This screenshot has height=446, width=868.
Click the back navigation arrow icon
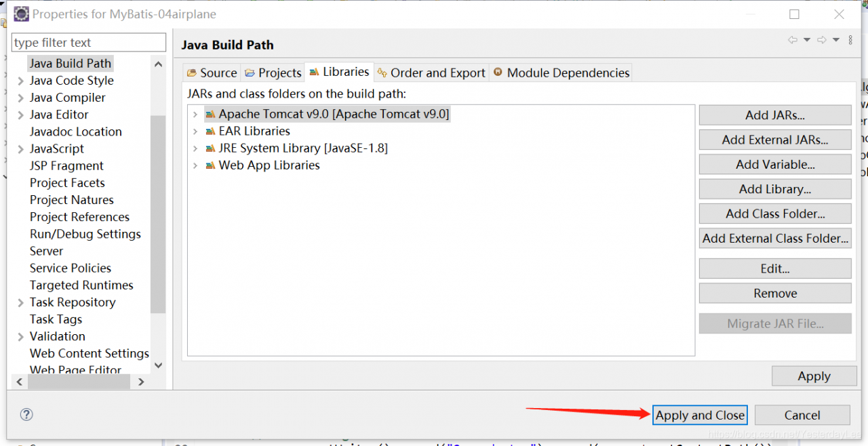pos(793,40)
